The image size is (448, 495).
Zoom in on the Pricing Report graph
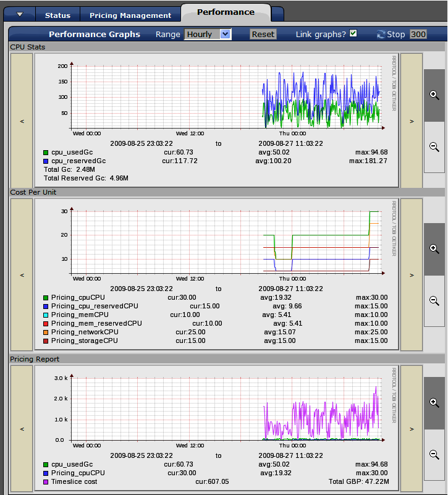point(434,402)
